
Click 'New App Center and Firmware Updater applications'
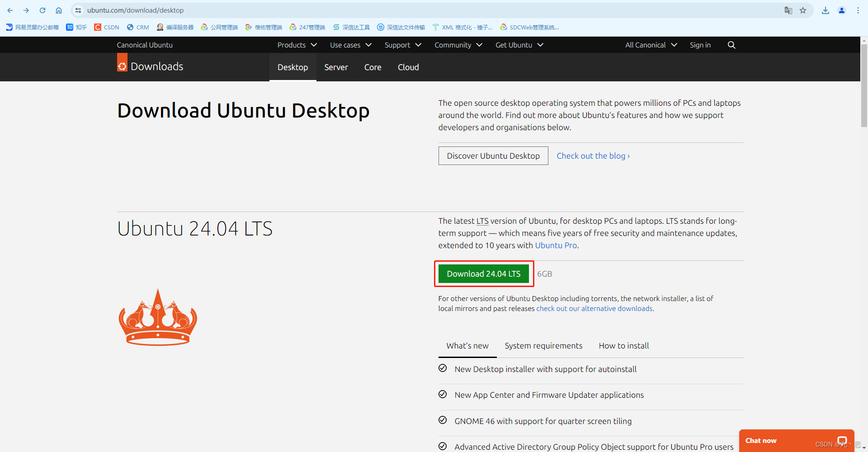[549, 395]
